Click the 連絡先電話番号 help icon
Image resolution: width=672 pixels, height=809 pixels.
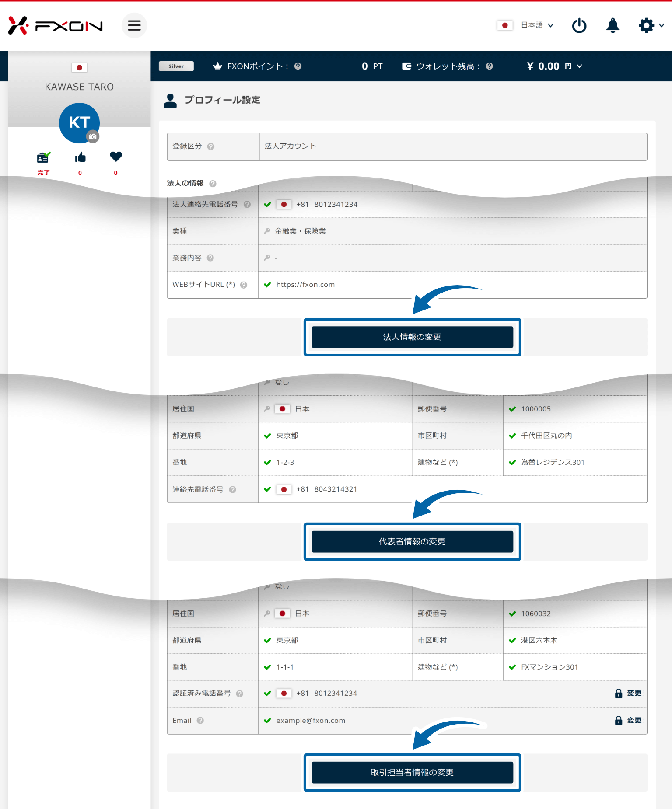coord(233,489)
